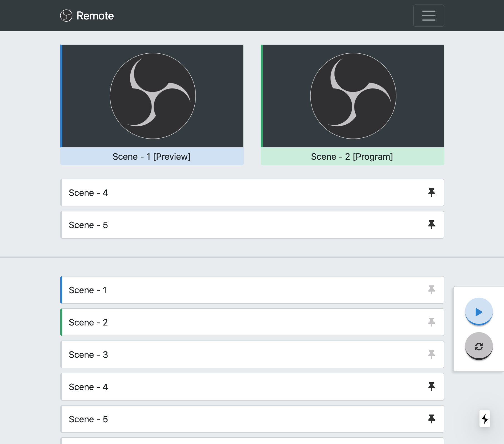The height and width of the screenshot is (444, 504).
Task: Start the transition with the play button
Action: point(479,312)
